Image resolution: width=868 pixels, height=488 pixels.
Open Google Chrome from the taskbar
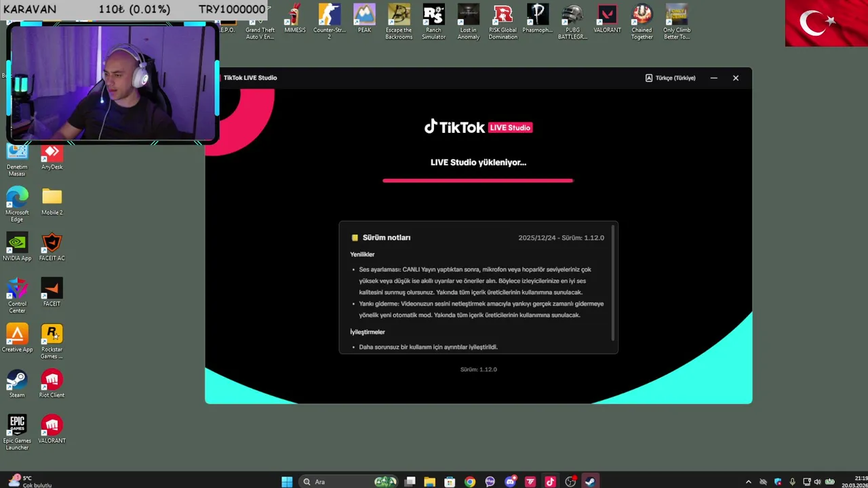(470, 482)
